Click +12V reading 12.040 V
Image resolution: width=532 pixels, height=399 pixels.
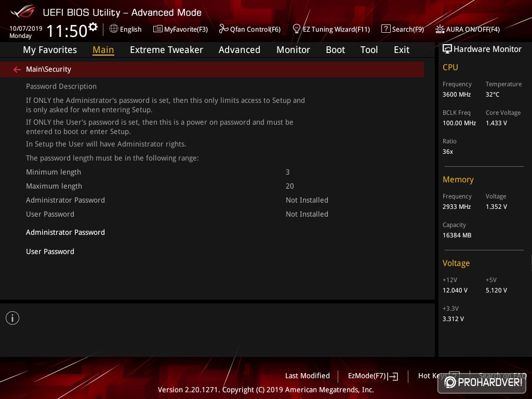pyautogui.click(x=455, y=290)
